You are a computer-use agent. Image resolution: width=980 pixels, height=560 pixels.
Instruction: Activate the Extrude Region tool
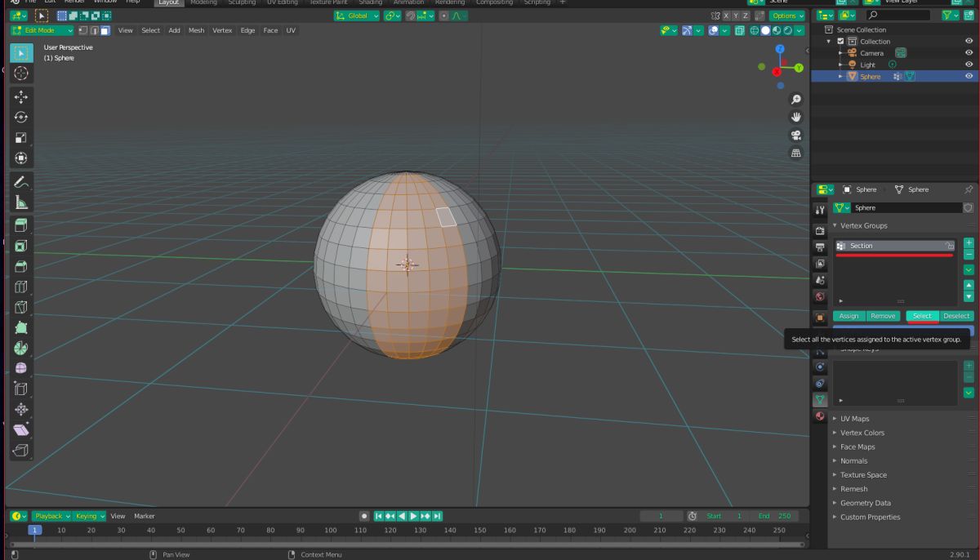[21, 226]
